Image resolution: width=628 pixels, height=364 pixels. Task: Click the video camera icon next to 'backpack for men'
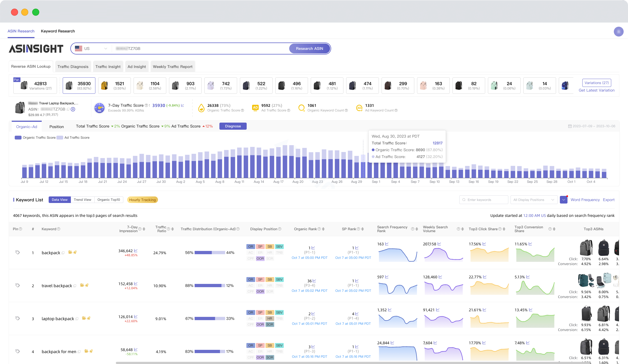[x=86, y=351]
